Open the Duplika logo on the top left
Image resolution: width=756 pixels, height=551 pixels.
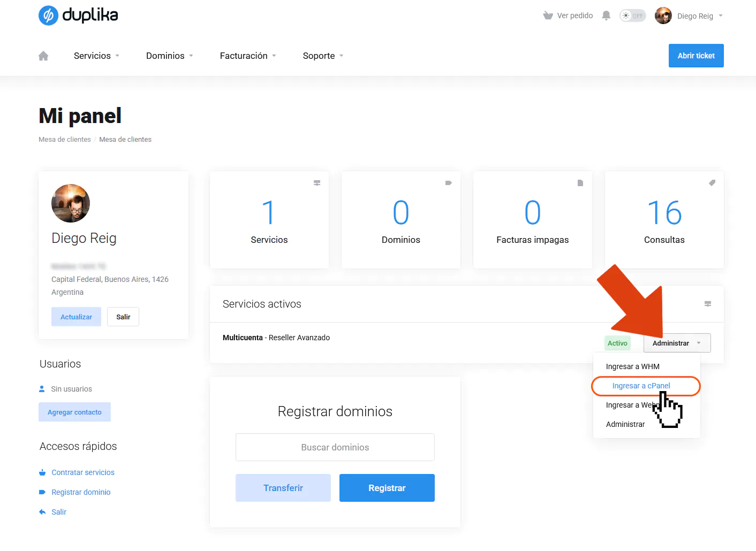pos(78,16)
